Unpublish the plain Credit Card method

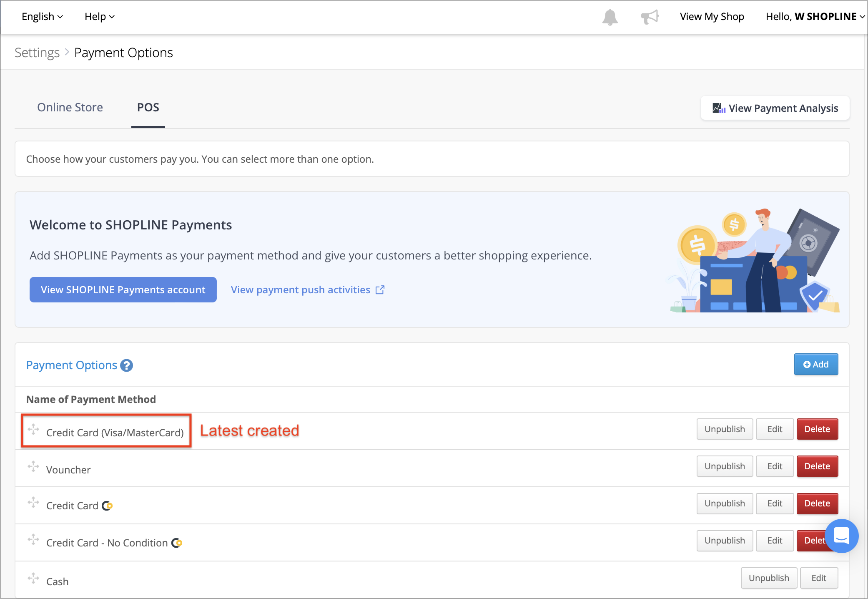pos(725,503)
